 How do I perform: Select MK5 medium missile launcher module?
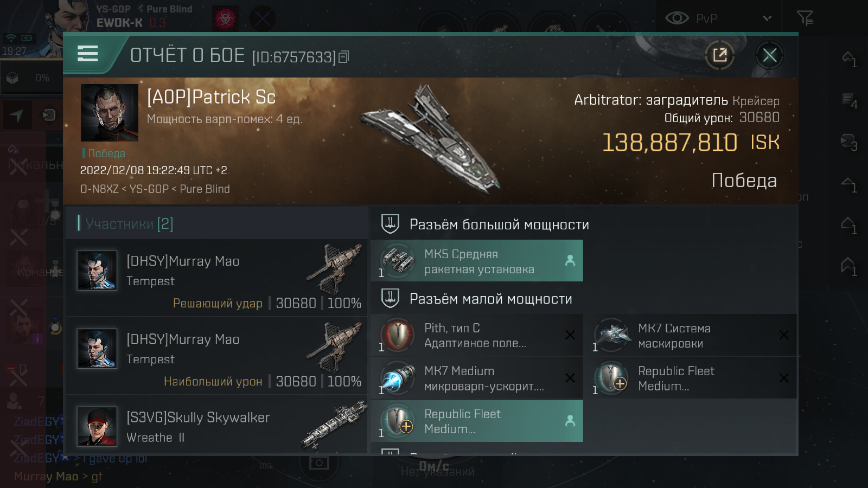pyautogui.click(x=477, y=261)
